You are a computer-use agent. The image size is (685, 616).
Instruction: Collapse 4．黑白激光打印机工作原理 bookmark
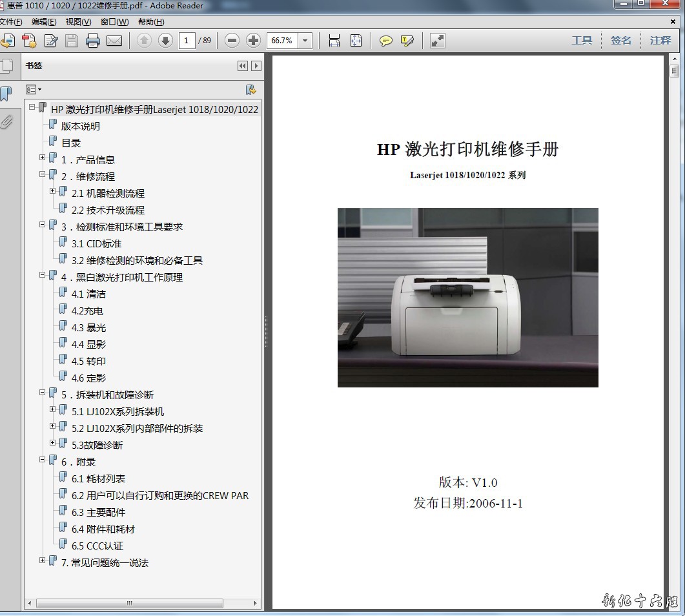point(43,275)
